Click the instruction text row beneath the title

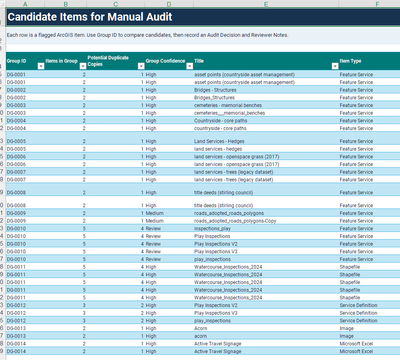(x=203, y=35)
